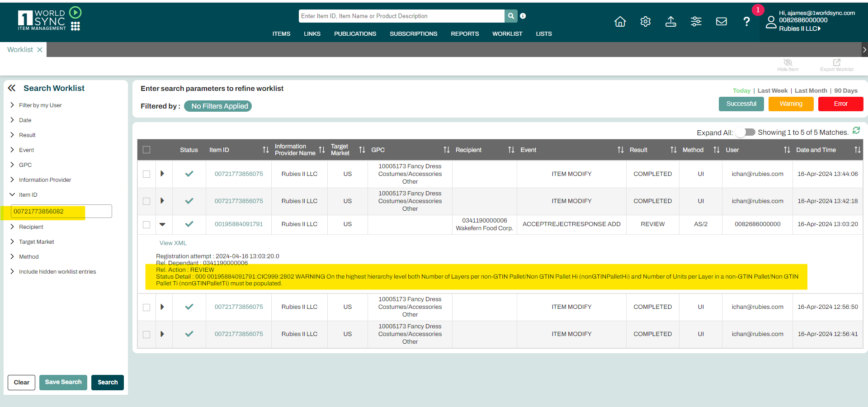Collapse the expanded ACCEPTREJECTRESPONSE row triangle
Image resolution: width=868 pixels, height=407 pixels.
(x=163, y=224)
